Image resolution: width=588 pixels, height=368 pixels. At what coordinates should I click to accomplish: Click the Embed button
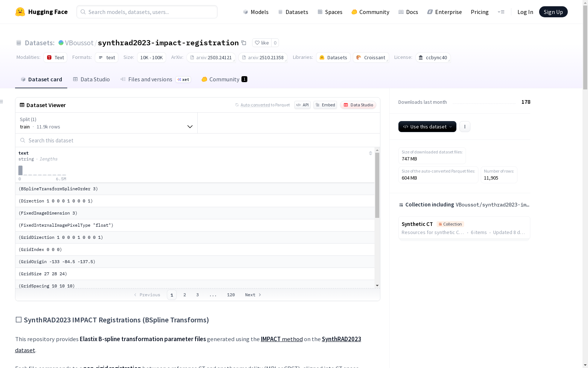pyautogui.click(x=325, y=105)
